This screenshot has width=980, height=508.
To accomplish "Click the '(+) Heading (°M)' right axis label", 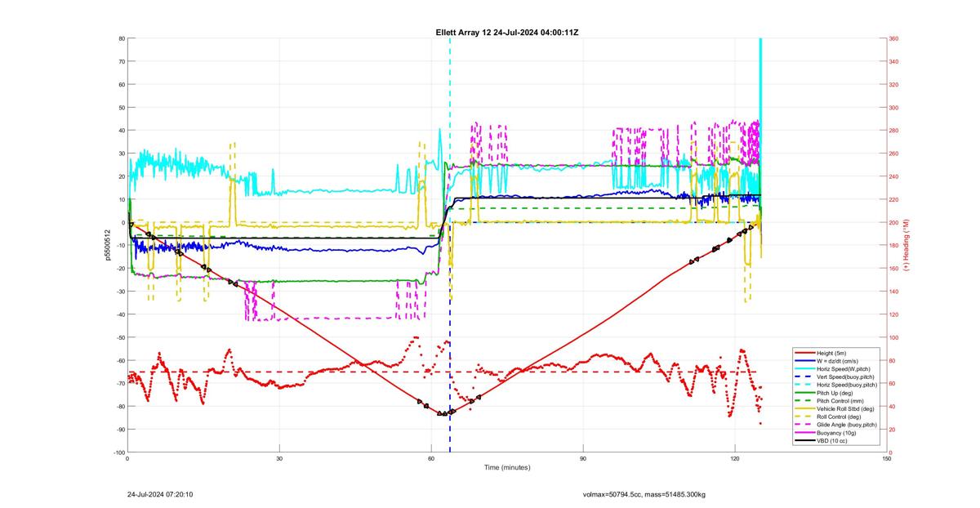I will (906, 245).
